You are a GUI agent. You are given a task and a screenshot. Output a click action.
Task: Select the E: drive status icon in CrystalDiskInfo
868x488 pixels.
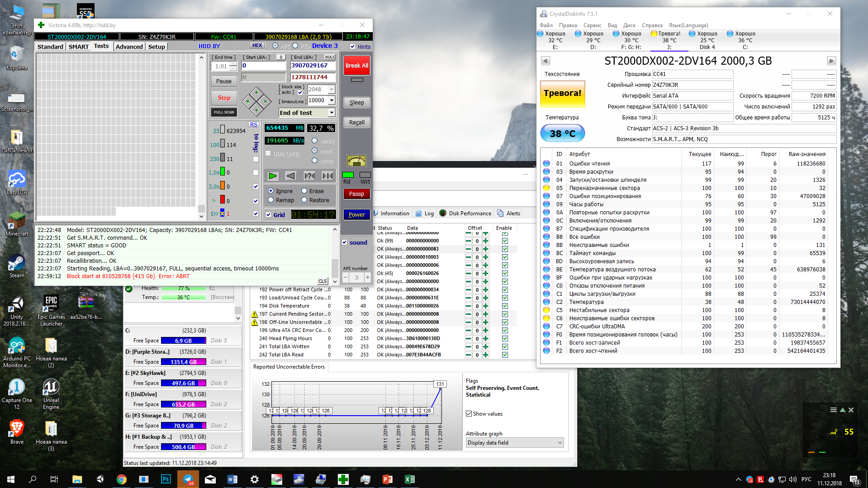pyautogui.click(x=540, y=33)
